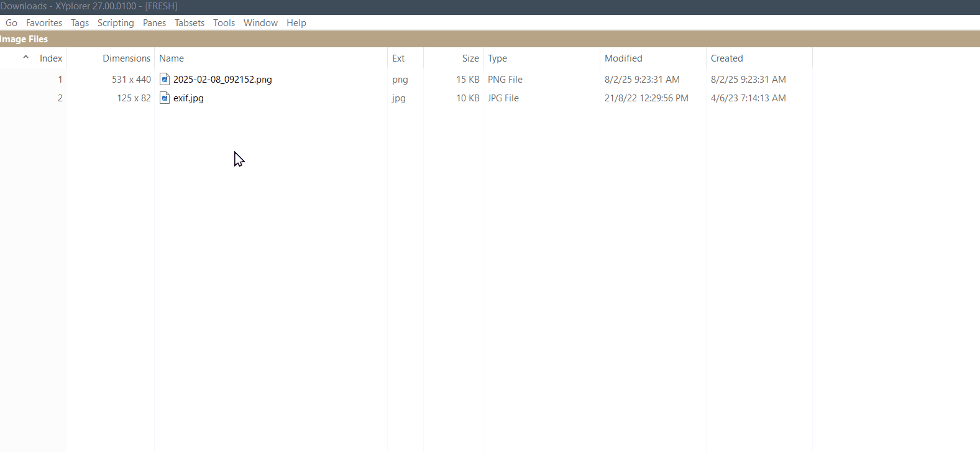This screenshot has height=452, width=980.
Task: Click the JPG file icon beside exif.jpg
Action: pyautogui.click(x=165, y=98)
